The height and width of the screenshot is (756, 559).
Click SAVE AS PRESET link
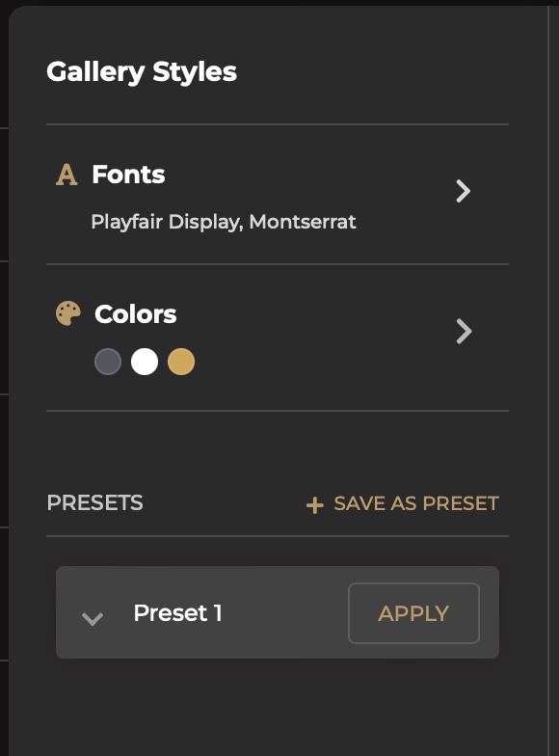pos(416,503)
